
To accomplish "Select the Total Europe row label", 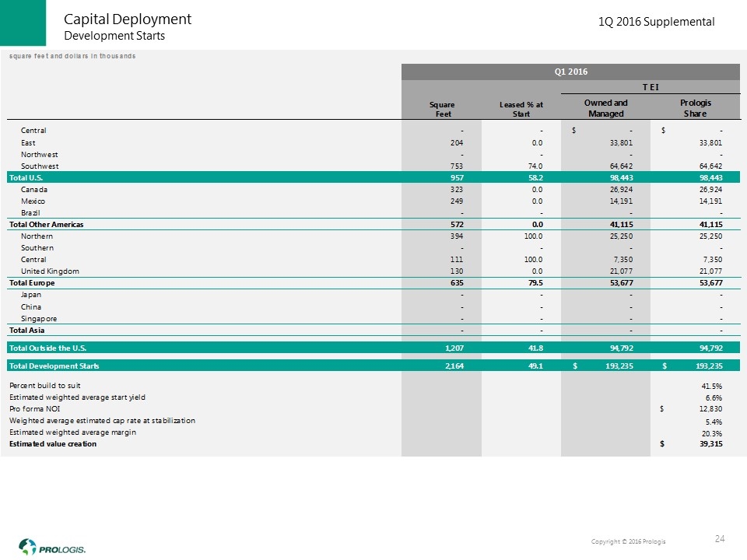I will [32, 283].
